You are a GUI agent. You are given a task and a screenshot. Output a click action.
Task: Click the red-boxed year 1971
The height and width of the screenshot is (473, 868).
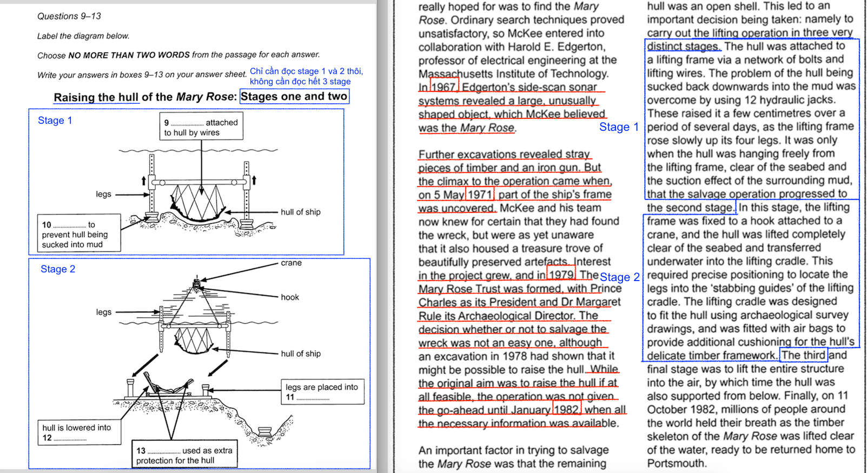480,195
